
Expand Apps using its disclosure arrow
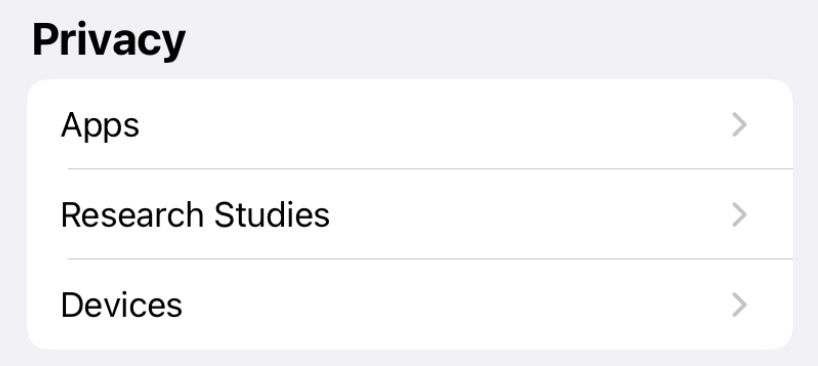pyautogui.click(x=739, y=125)
